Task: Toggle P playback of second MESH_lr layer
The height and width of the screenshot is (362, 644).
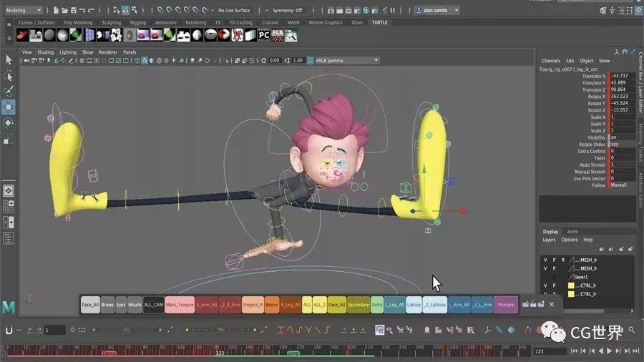Action: [x=554, y=268]
